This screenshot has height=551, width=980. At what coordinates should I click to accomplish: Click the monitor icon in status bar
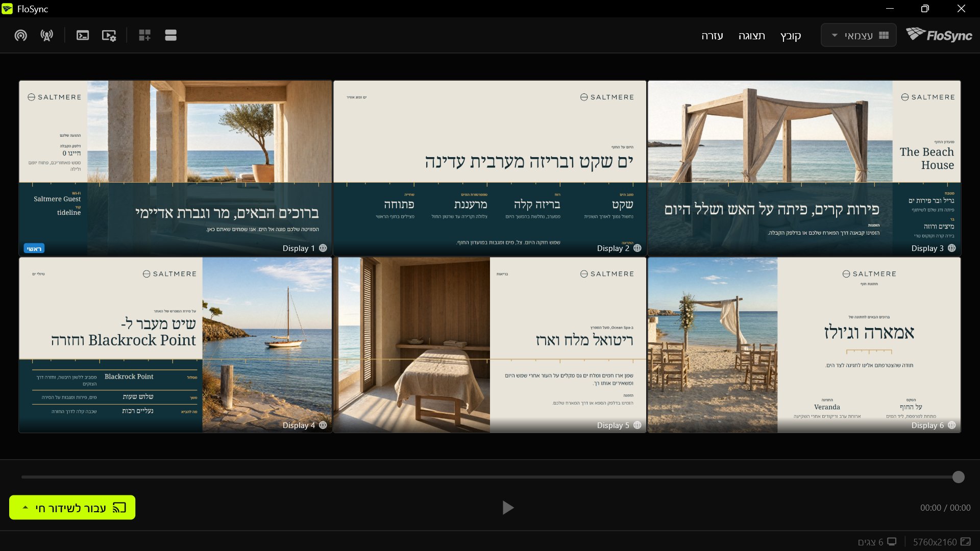[892, 542]
